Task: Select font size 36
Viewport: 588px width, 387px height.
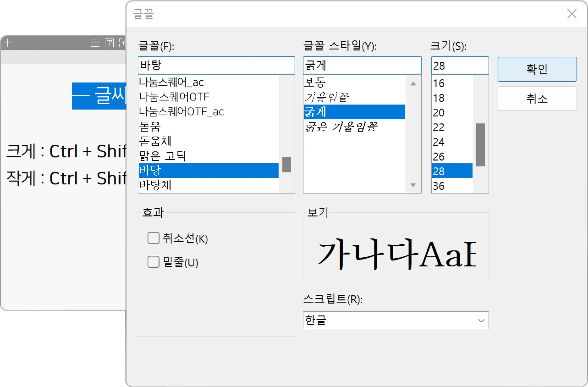Action: click(439, 186)
